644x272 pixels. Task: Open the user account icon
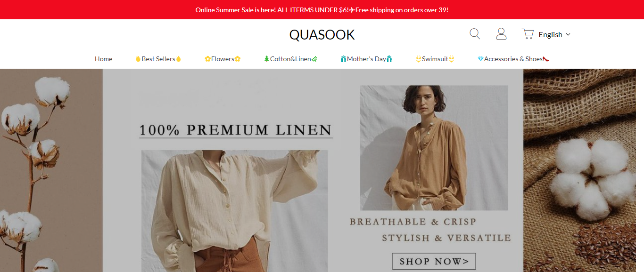pyautogui.click(x=501, y=34)
